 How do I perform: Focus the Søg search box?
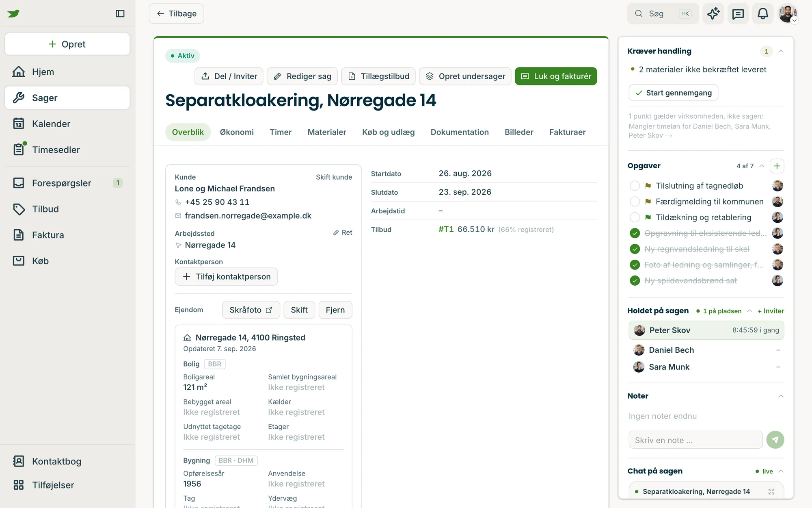coord(663,14)
